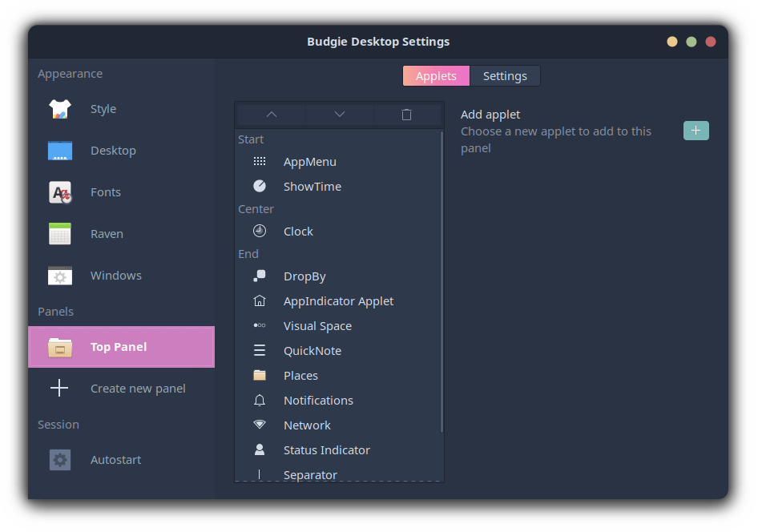Image resolution: width=758 pixels, height=532 pixels.
Task: Click the Notifications bell icon
Action: [x=260, y=401]
